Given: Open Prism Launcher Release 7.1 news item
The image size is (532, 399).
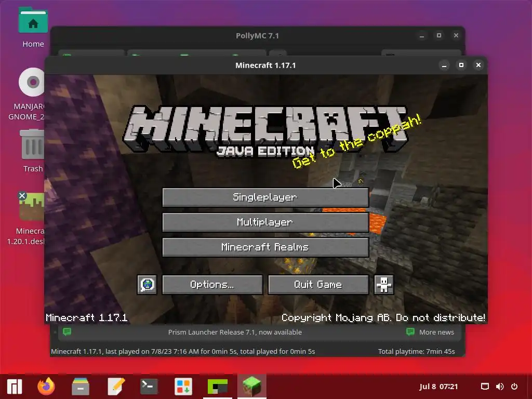Looking at the screenshot, I should [235, 332].
